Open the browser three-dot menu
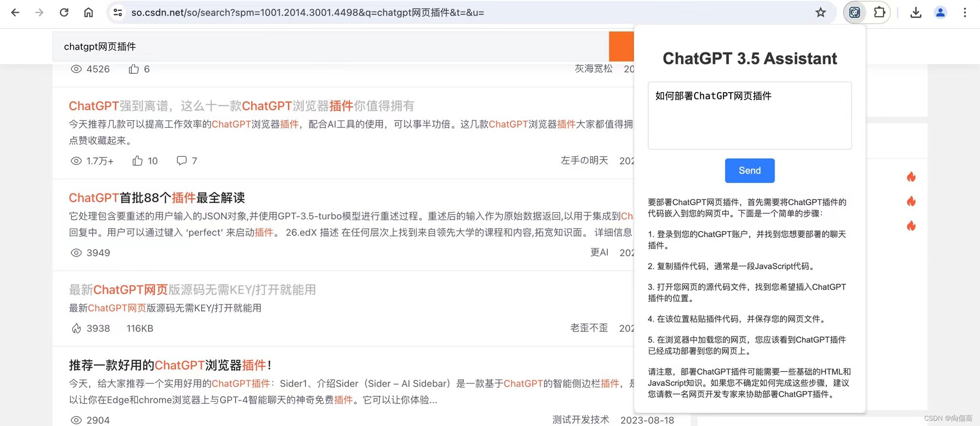Screen dimensions: 980x426 coord(965,13)
